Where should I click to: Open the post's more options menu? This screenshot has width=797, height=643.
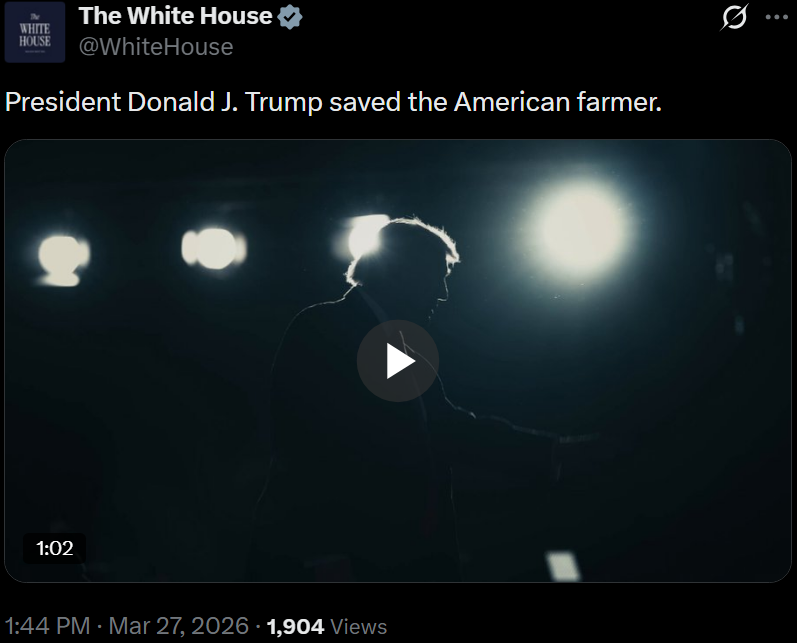pyautogui.click(x=776, y=17)
